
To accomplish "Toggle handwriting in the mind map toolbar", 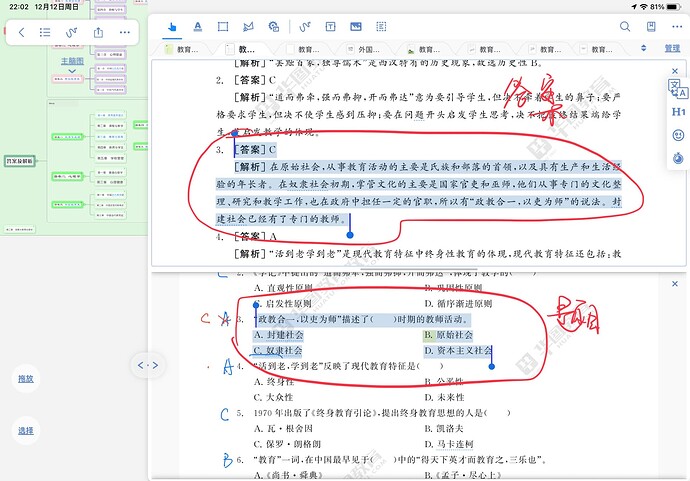I will click(71, 32).
